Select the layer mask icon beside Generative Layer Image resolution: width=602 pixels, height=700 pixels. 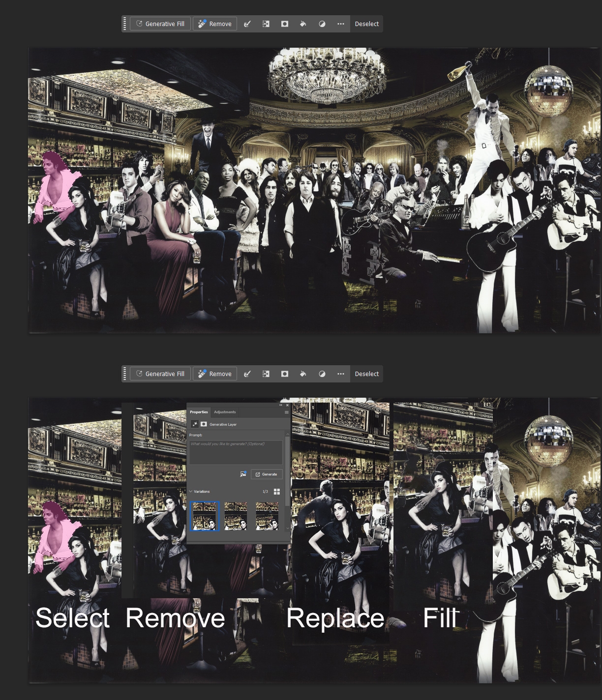pos(204,424)
